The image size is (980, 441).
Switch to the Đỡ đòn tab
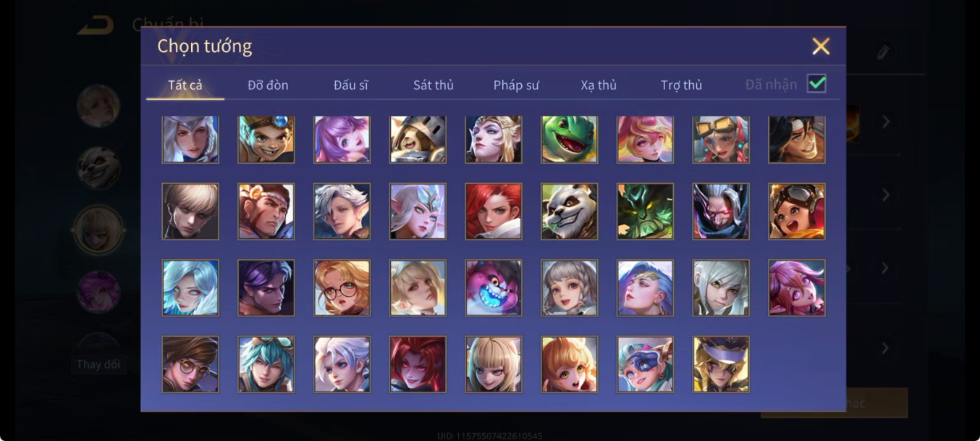pos(268,85)
